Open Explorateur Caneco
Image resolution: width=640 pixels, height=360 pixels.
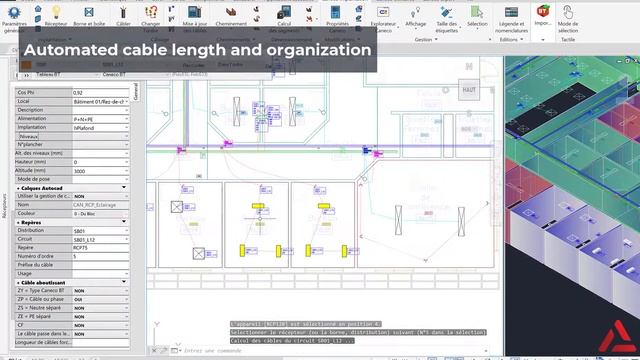pyautogui.click(x=383, y=18)
